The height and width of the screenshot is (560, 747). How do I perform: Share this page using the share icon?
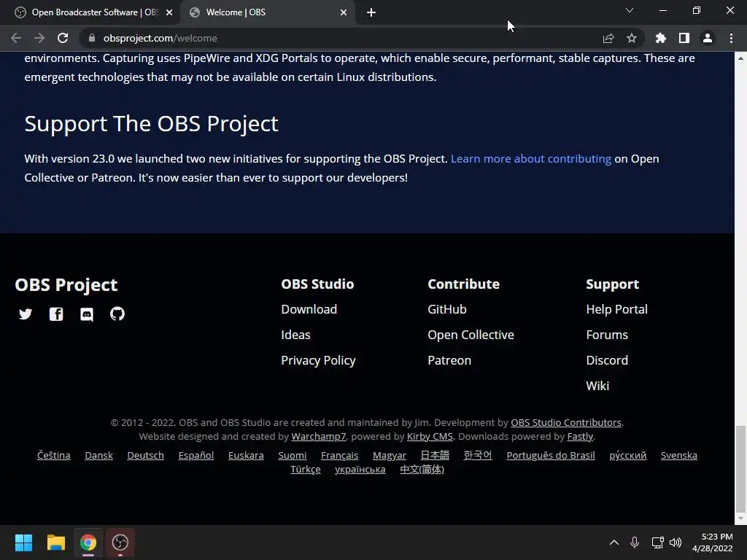point(608,38)
